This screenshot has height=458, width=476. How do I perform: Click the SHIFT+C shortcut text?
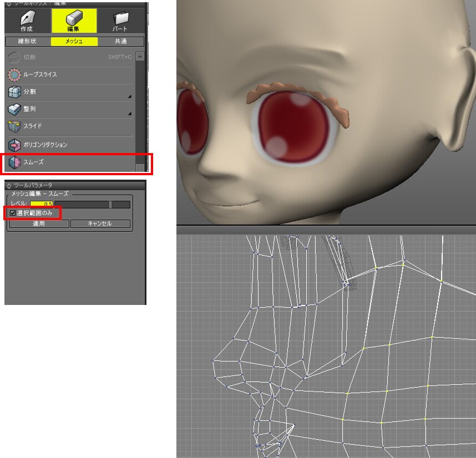(x=120, y=57)
